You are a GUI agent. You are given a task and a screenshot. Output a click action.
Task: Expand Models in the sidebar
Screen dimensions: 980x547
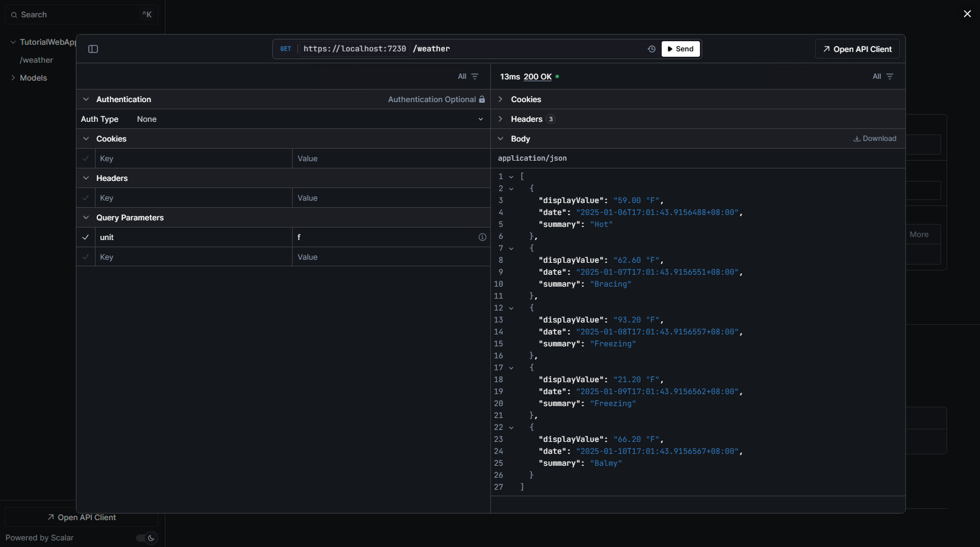point(33,78)
